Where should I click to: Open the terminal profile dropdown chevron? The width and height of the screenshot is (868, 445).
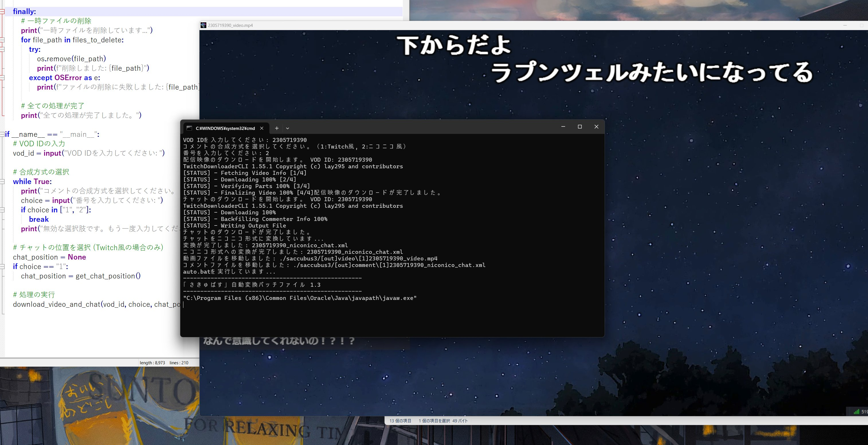[287, 128]
